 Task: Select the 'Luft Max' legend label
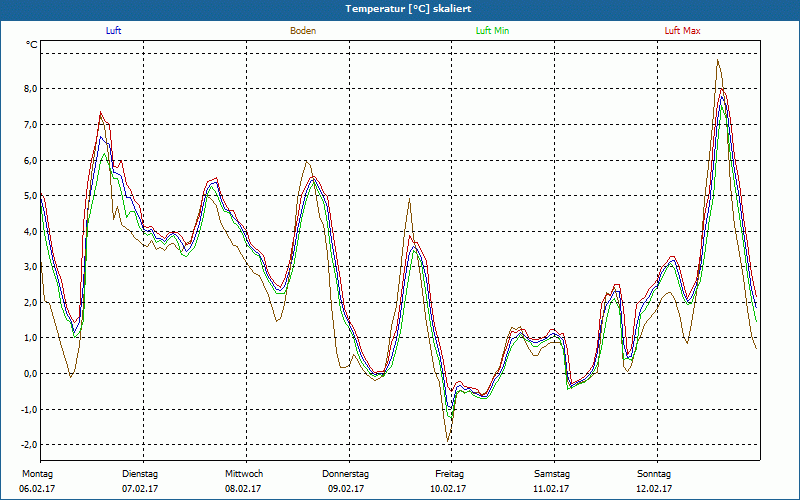tap(683, 31)
